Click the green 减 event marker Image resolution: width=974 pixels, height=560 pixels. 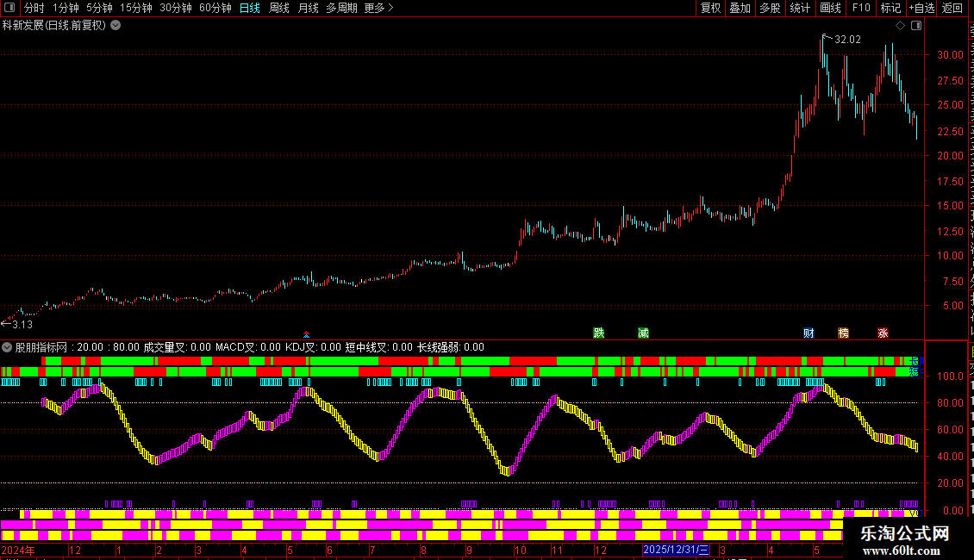pyautogui.click(x=643, y=333)
